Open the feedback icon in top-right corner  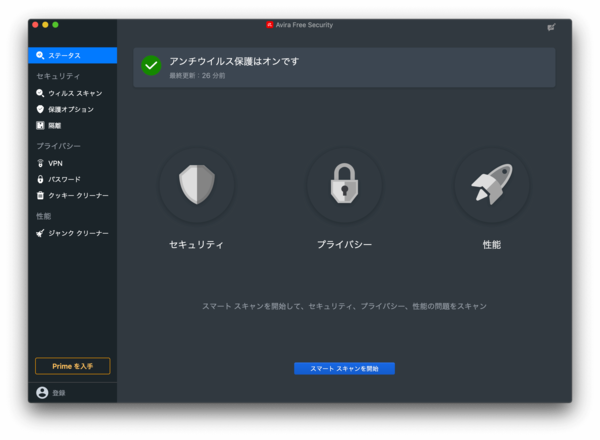pos(551,26)
